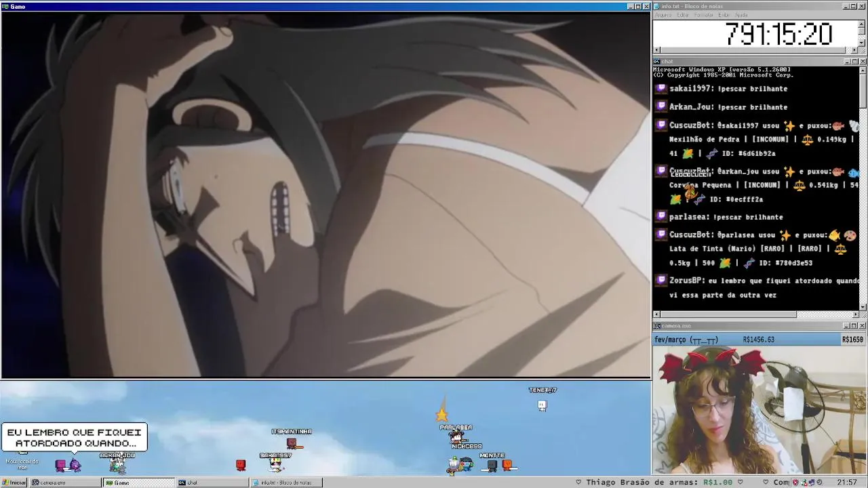Open Arquivo menu in Bloco de notas
The image size is (868, 488).
(663, 15)
